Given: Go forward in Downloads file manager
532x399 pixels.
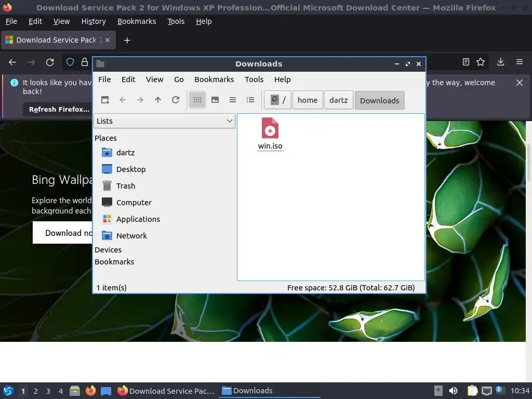Looking at the screenshot, I should click(140, 100).
